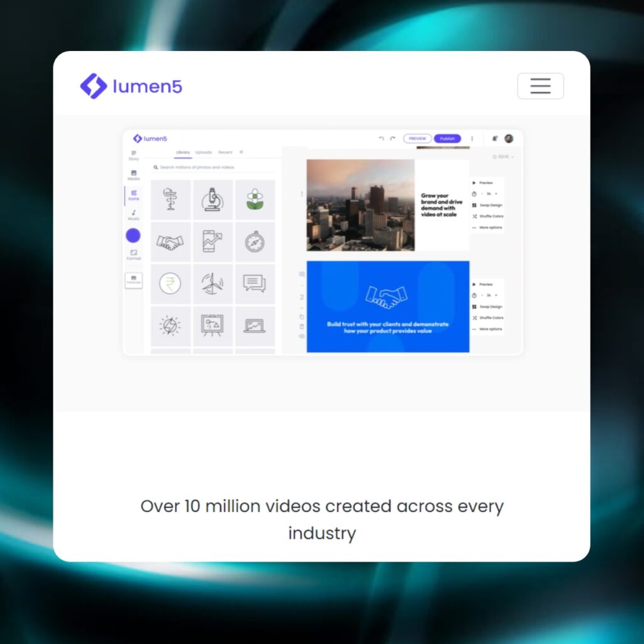Open the Story panel in sidebar
The image size is (644, 644).
(x=133, y=155)
